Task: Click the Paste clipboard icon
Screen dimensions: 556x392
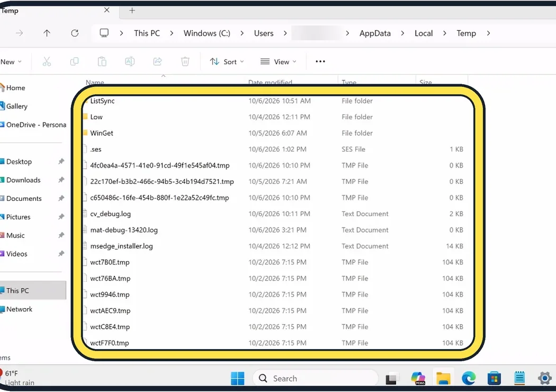Action: [102, 61]
